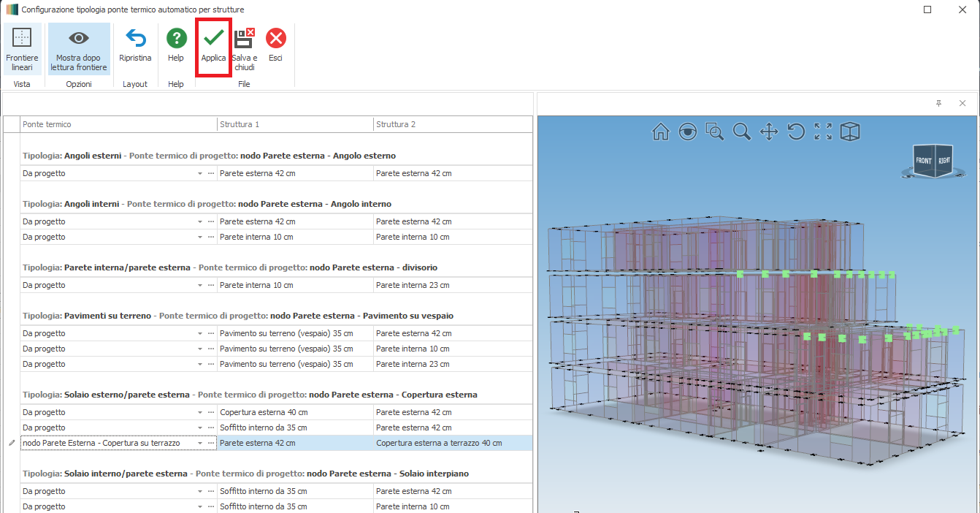Expand dropdown on Copertura su terrazzo row
The width and height of the screenshot is (980, 513).
[200, 444]
